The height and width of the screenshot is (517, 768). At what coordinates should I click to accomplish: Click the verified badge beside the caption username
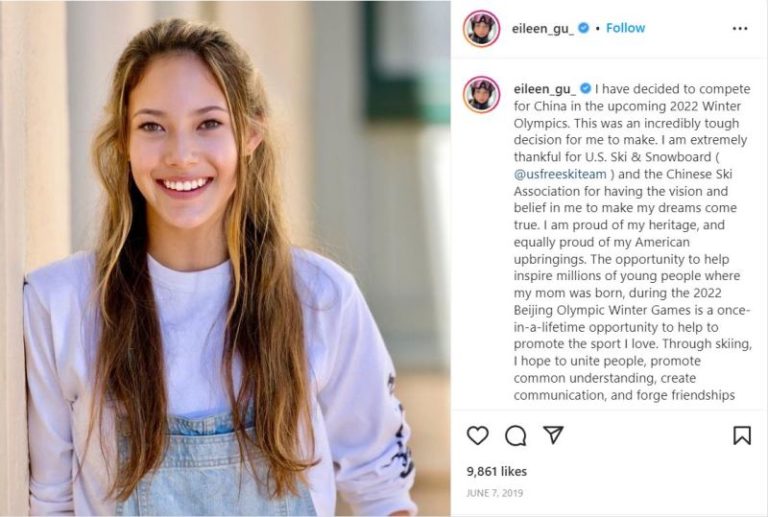[x=585, y=88]
